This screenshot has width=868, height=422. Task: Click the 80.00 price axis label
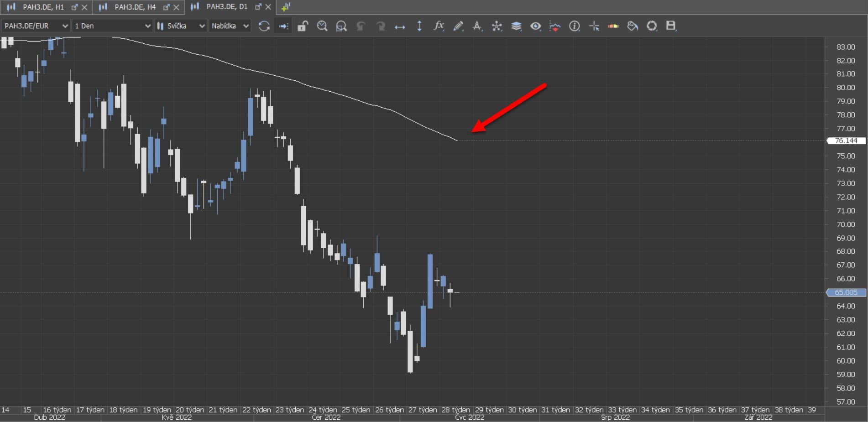click(x=846, y=88)
